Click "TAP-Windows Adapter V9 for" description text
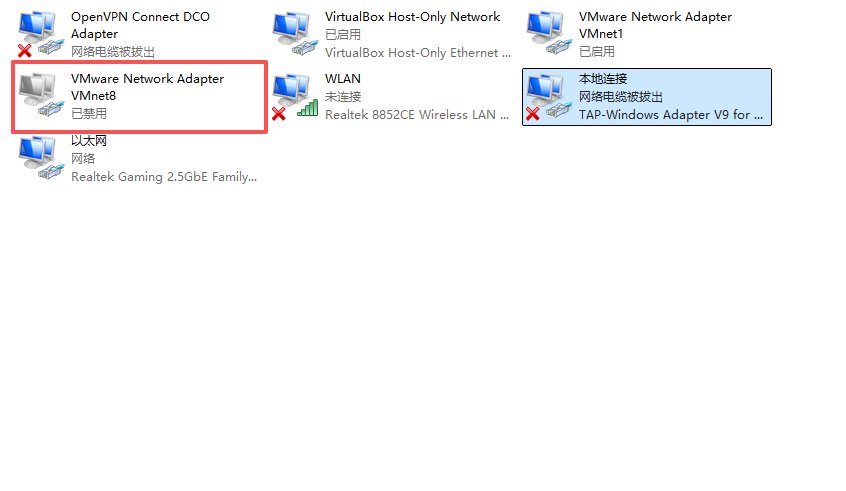The width and height of the screenshot is (846, 491). click(664, 114)
